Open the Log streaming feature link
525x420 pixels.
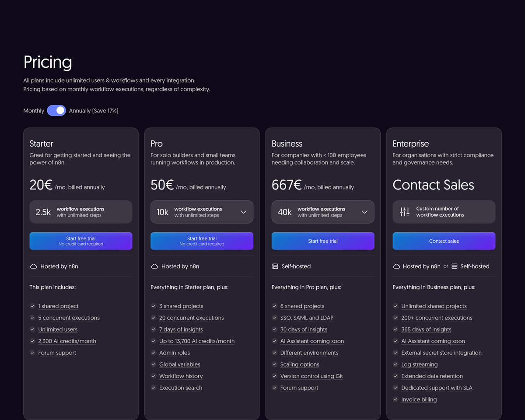[x=420, y=364]
